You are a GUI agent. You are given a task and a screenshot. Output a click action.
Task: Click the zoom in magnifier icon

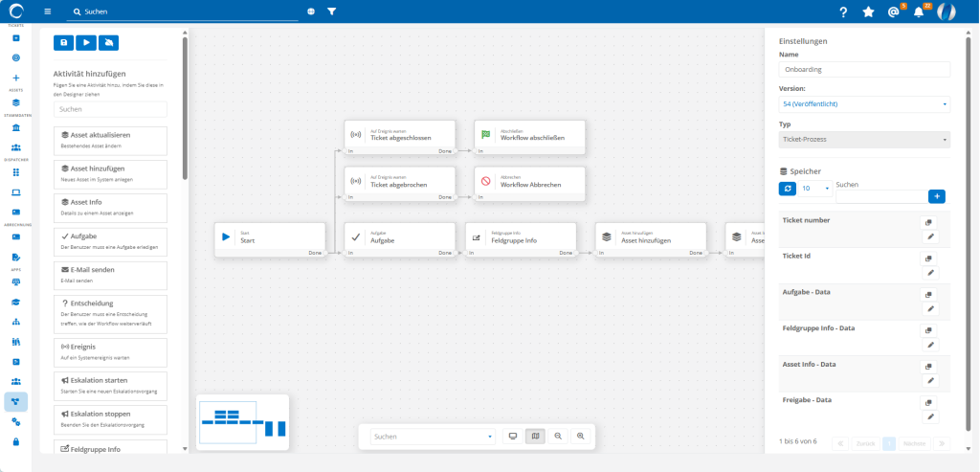point(580,436)
